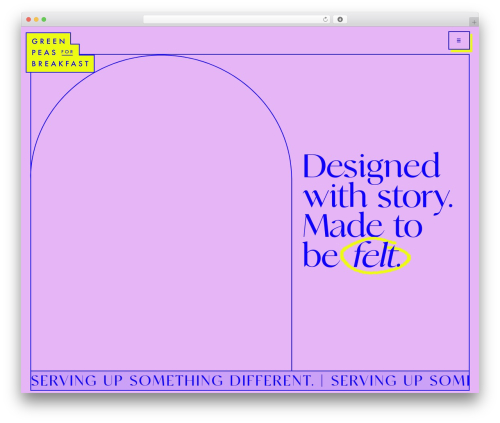Click the underlined FOR in the logo
The image size is (500, 423).
point(67,52)
